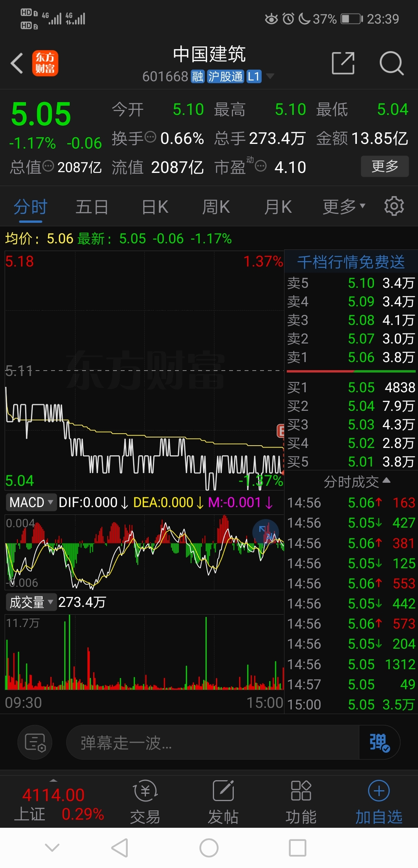
Task: Tap 上证 4114.00 index value
Action: click(x=53, y=795)
